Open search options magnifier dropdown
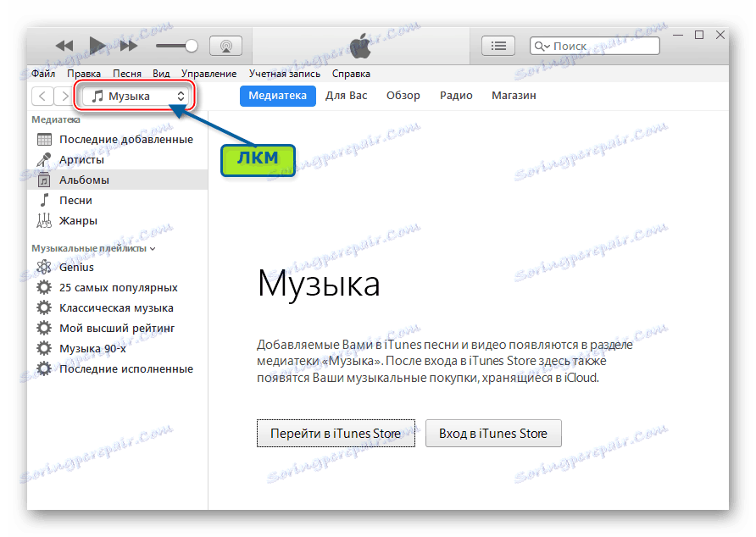Image resolution: width=756 pixels, height=537 pixels. click(542, 46)
